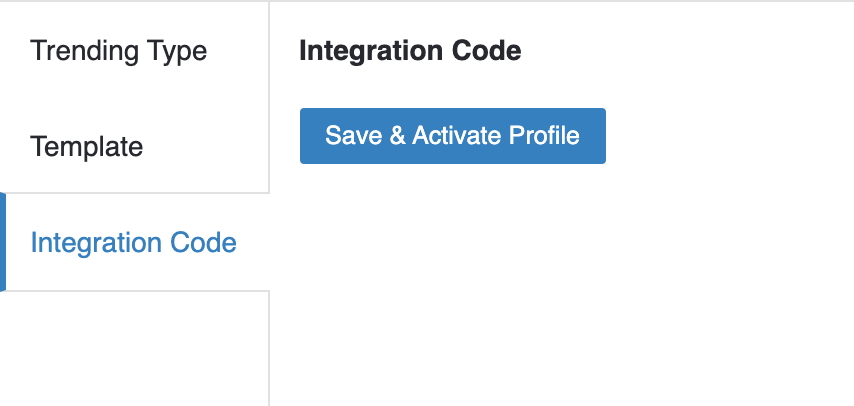Click the empty sidebar area below the tabs
This screenshot has width=854, height=406.
[x=134, y=348]
